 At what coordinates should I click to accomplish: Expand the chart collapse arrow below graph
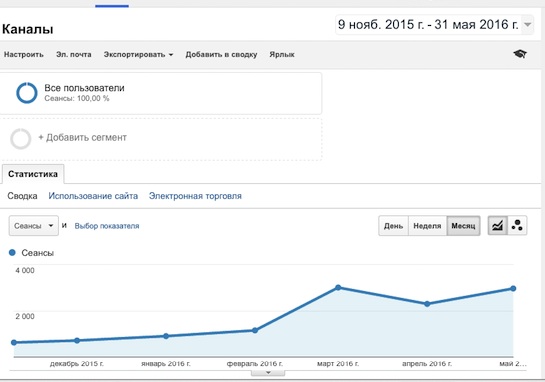click(268, 373)
